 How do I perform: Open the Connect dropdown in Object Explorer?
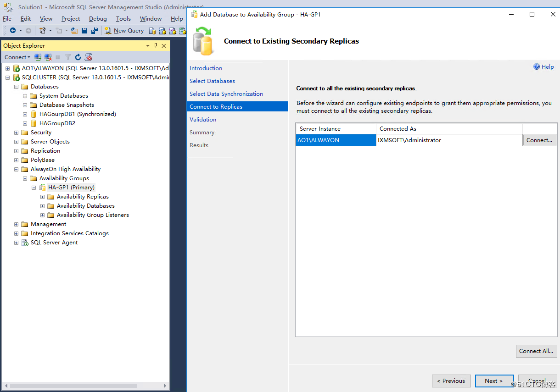pos(17,57)
